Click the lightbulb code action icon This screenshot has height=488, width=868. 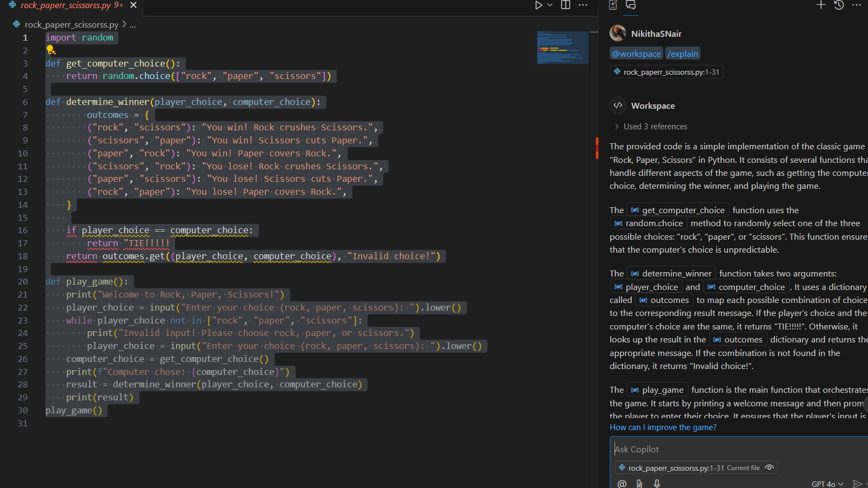[x=51, y=50]
